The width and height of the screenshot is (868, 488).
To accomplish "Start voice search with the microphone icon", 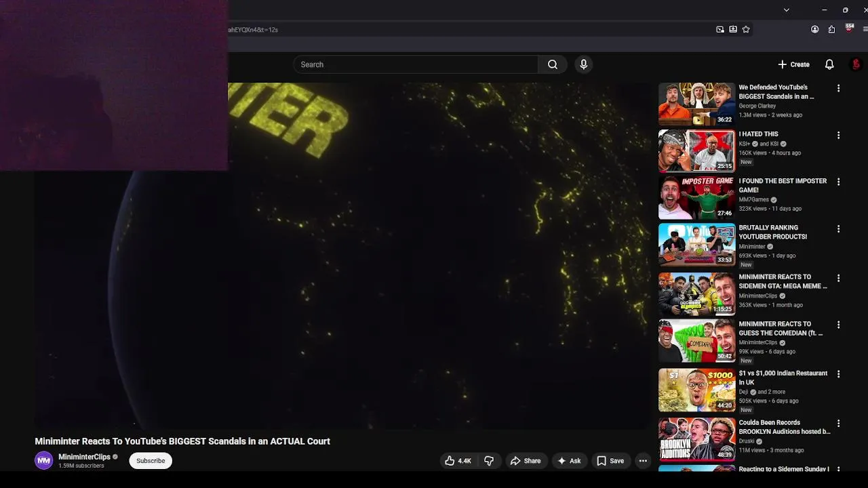I will tap(583, 64).
